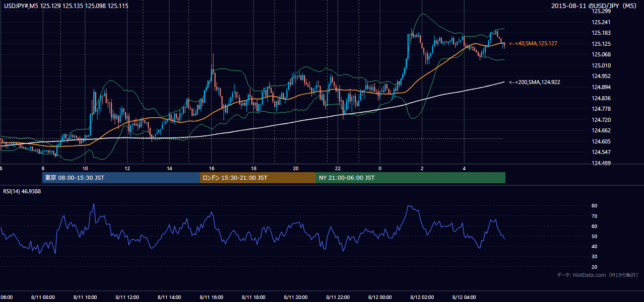Click price axis label 125.183
This screenshot has height=302, width=644.
(x=602, y=33)
